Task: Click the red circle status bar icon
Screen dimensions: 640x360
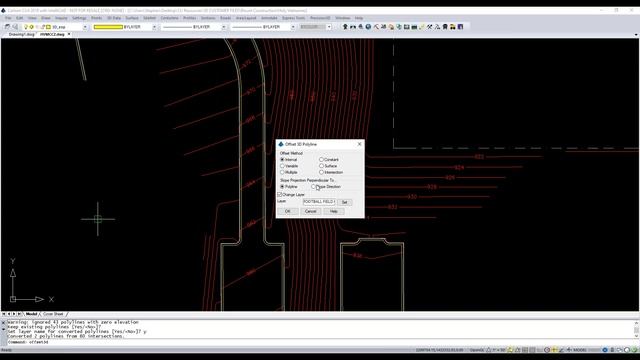Action: pos(547,350)
